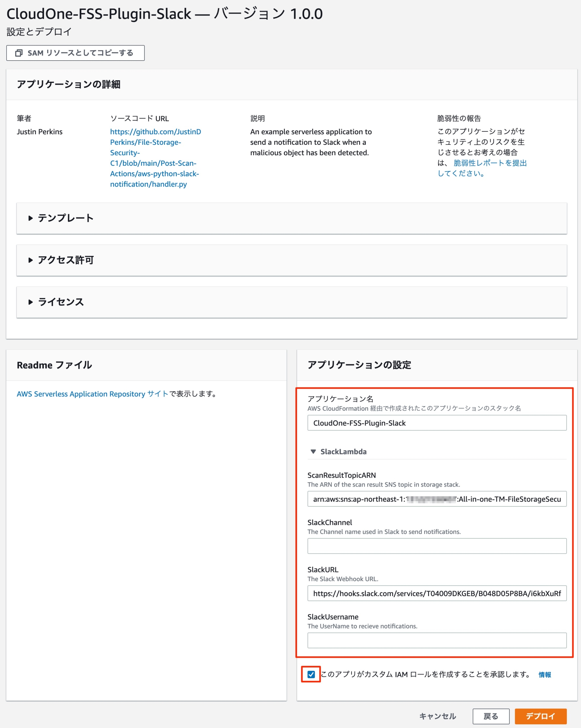Screen dimensions: 581x728
Task: Click the 脆弱性の報告 label
Action: 459,118
